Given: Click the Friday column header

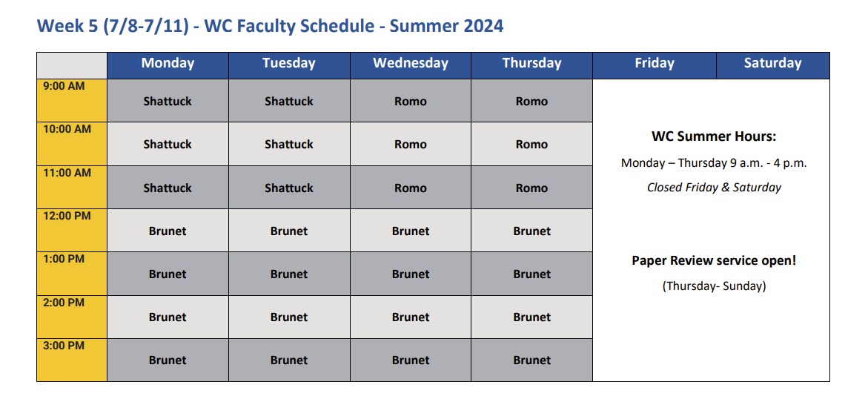Looking at the screenshot, I should click(x=655, y=64).
